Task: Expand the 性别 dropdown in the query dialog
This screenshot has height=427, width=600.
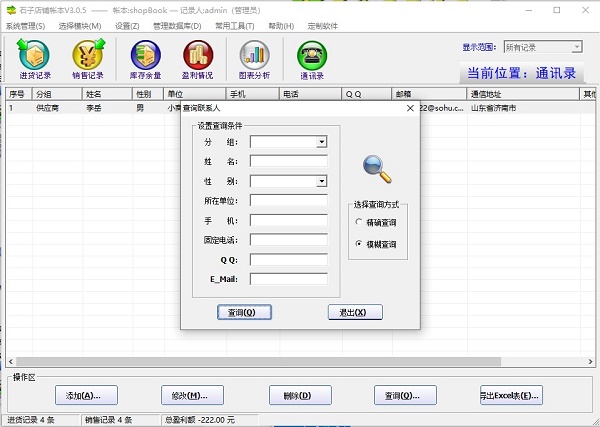Action: coord(321,181)
